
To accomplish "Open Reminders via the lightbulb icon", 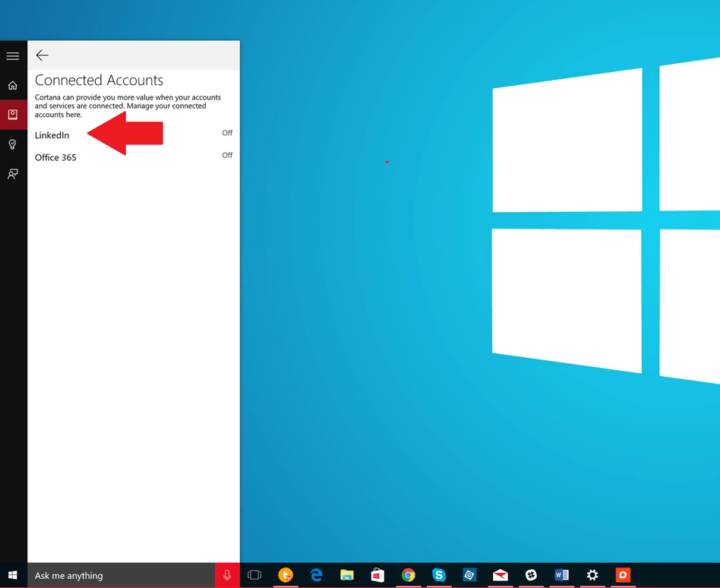I will click(13, 144).
